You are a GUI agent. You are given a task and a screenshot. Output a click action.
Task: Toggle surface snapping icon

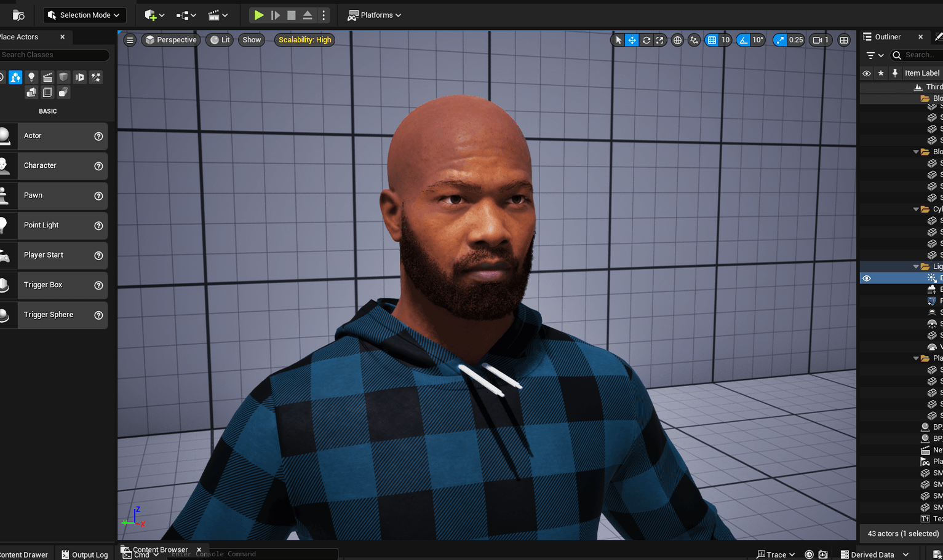[694, 40]
